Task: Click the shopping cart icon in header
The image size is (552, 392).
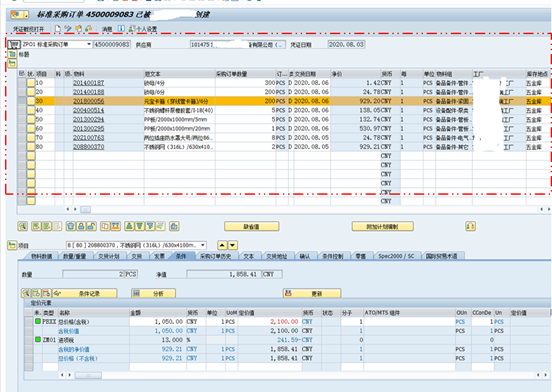Action: (14, 45)
